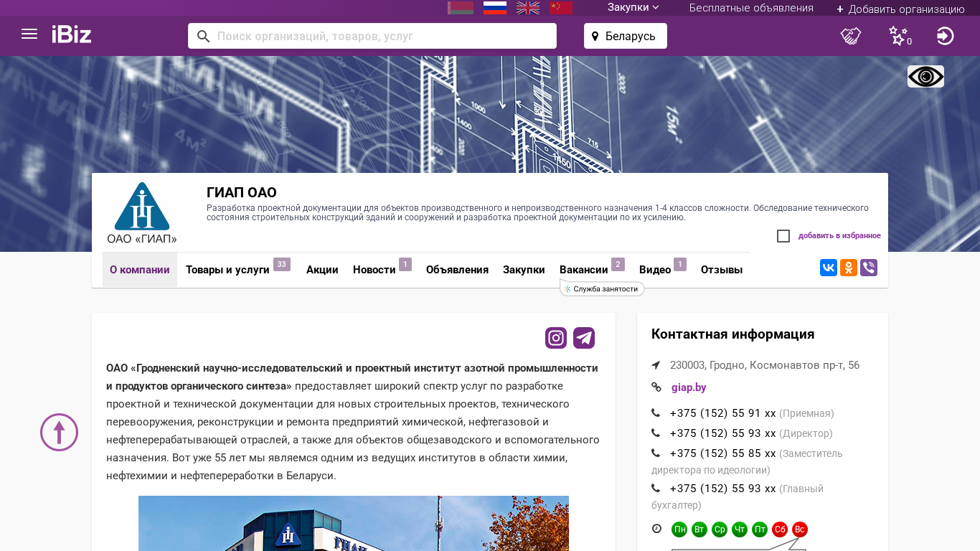Screen dimensions: 980x551
Task: Open the hamburger main menu
Action: [29, 34]
